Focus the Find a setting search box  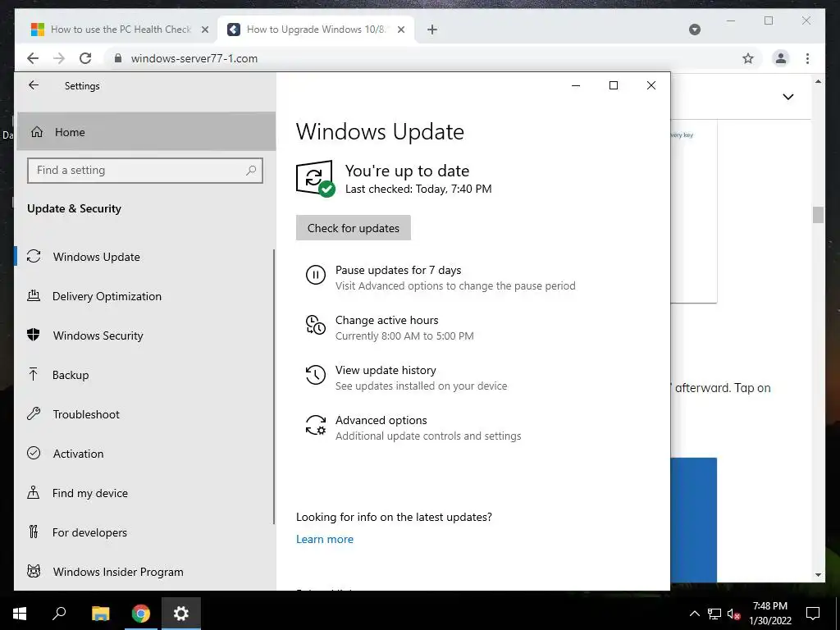pyautogui.click(x=144, y=171)
